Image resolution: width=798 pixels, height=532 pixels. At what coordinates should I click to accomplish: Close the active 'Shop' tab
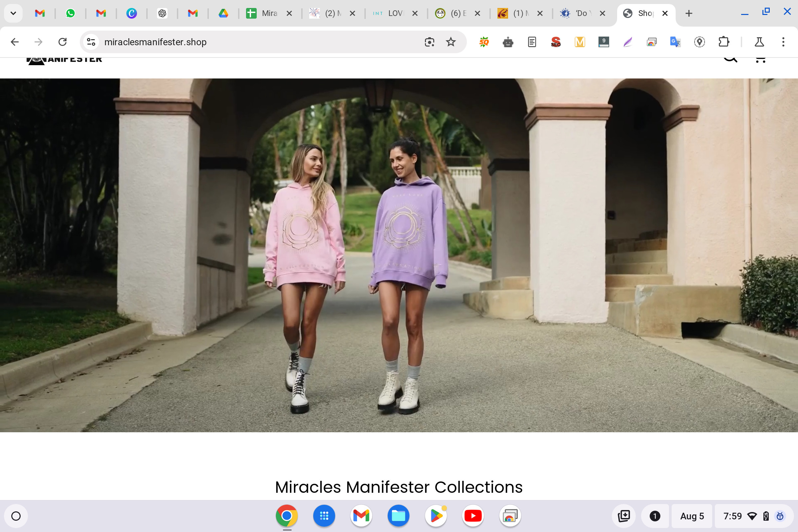[x=665, y=13]
